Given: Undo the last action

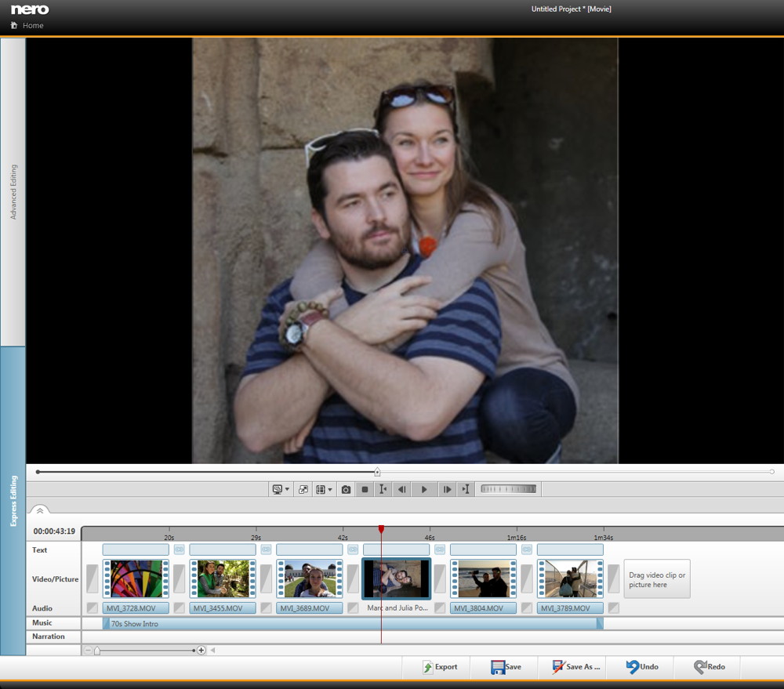Looking at the screenshot, I should (x=642, y=667).
